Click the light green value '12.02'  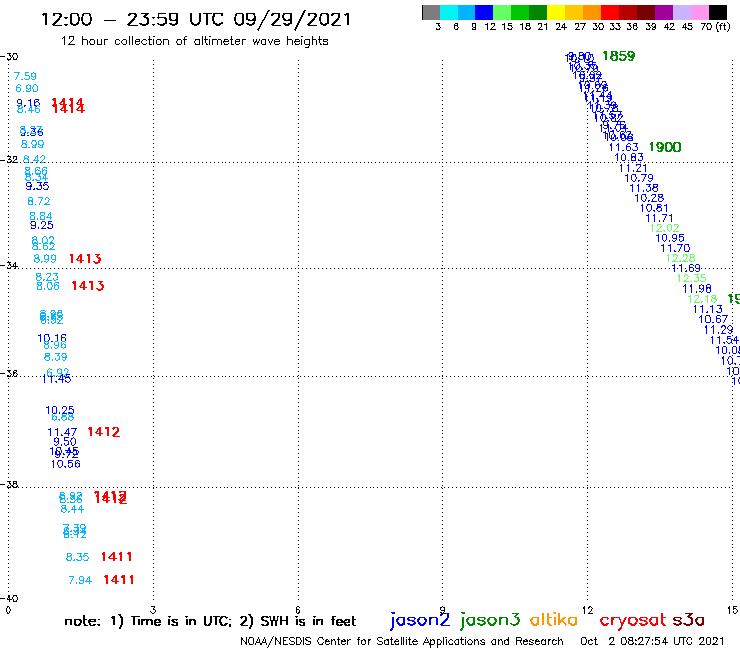click(664, 228)
